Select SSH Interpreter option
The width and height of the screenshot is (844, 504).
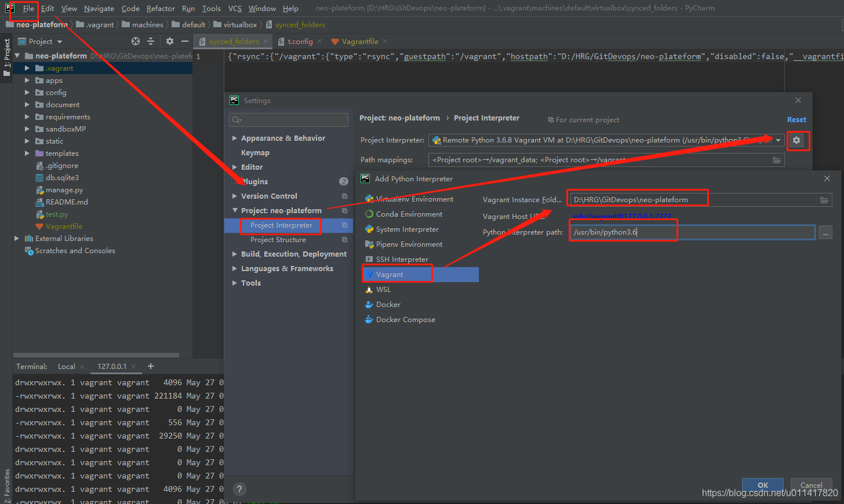coord(402,259)
